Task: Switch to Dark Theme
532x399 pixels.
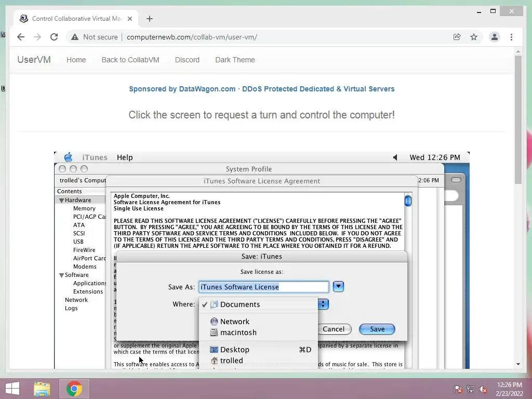Action: (x=235, y=60)
